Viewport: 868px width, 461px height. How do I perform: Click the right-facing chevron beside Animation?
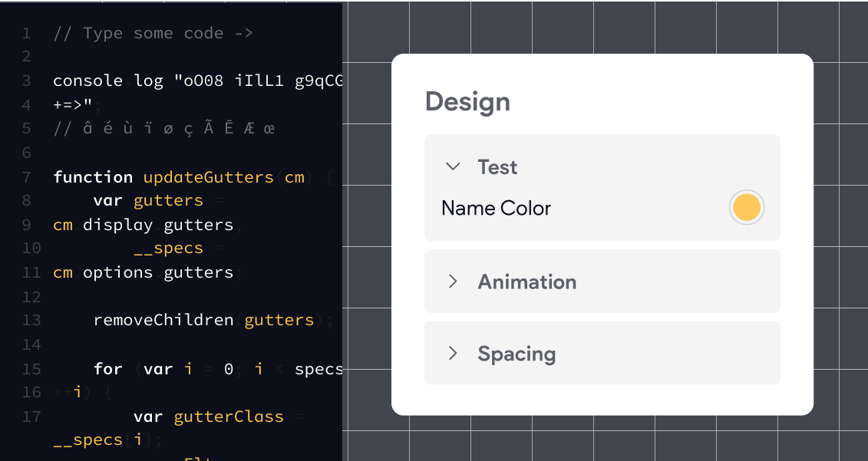[x=454, y=281]
